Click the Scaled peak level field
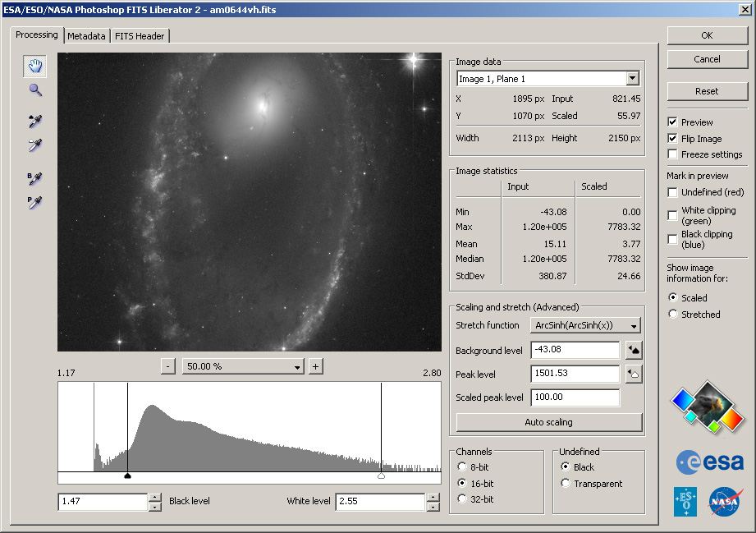The image size is (756, 533). pyautogui.click(x=575, y=397)
